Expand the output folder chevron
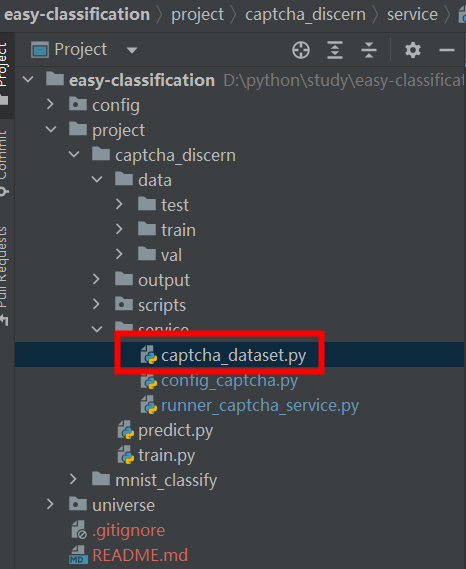 pos(96,279)
